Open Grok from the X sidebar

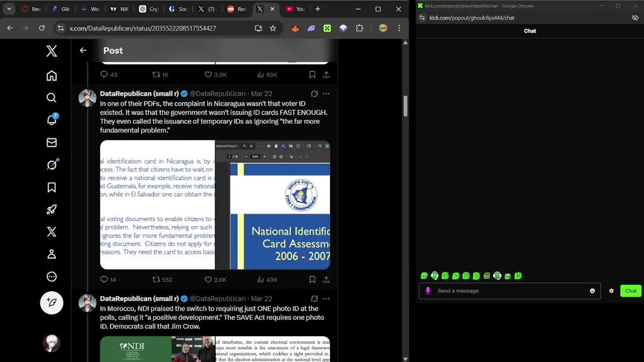tap(52, 165)
